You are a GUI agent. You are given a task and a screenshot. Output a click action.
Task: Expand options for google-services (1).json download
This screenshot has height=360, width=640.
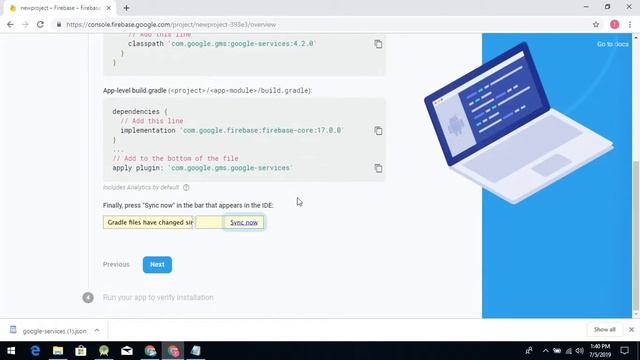point(97,331)
